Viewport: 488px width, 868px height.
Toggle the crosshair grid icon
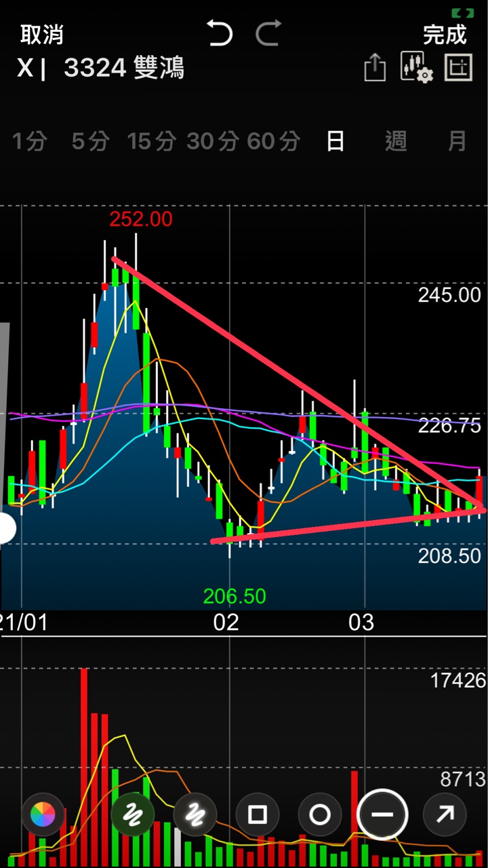pyautogui.click(x=458, y=67)
